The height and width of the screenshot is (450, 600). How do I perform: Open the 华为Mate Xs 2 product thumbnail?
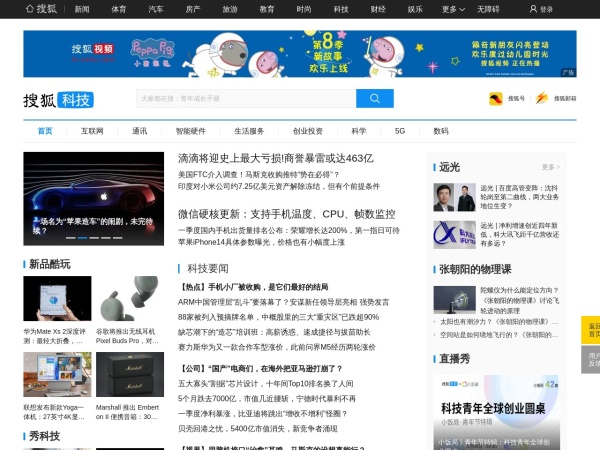point(57,298)
